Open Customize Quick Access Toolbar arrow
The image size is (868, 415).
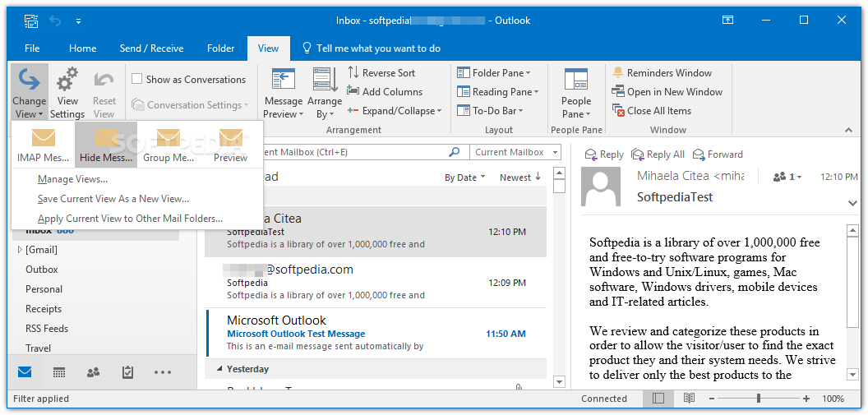[78, 21]
